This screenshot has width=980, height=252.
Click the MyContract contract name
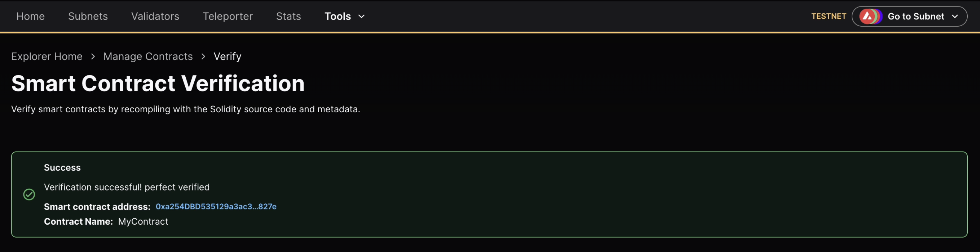click(x=143, y=222)
